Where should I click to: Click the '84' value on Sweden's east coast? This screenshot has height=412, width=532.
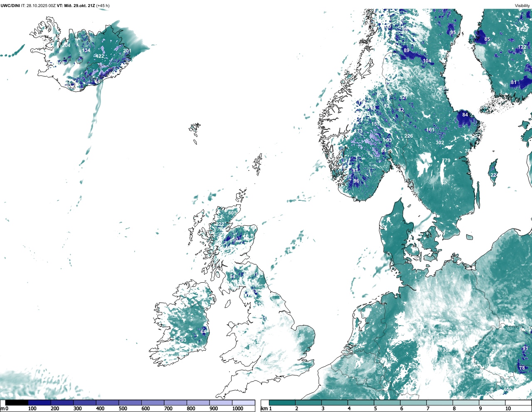465,115
